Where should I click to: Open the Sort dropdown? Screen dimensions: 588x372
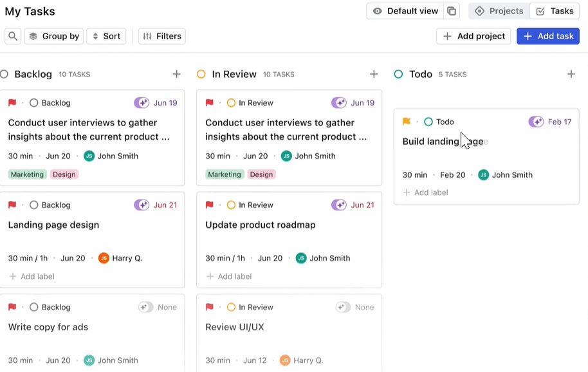[x=107, y=37]
